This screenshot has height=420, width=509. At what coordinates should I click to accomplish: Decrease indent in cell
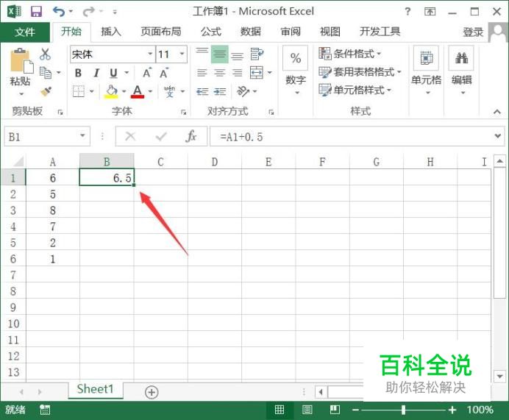[202, 91]
